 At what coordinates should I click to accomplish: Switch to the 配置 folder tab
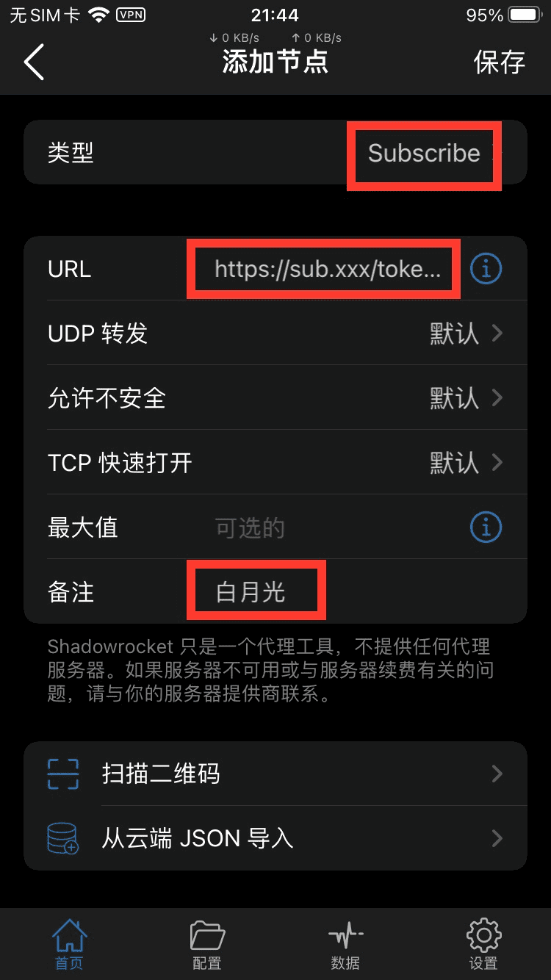tap(206, 945)
